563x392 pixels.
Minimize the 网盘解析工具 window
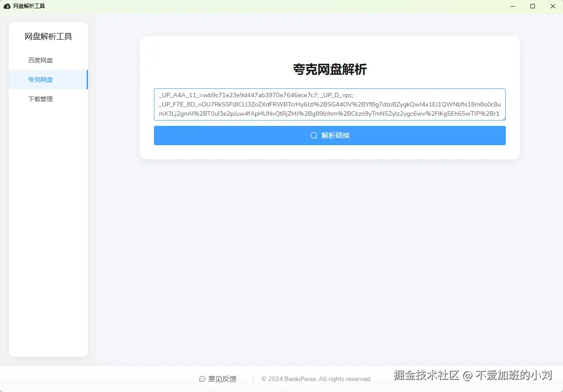click(x=513, y=6)
